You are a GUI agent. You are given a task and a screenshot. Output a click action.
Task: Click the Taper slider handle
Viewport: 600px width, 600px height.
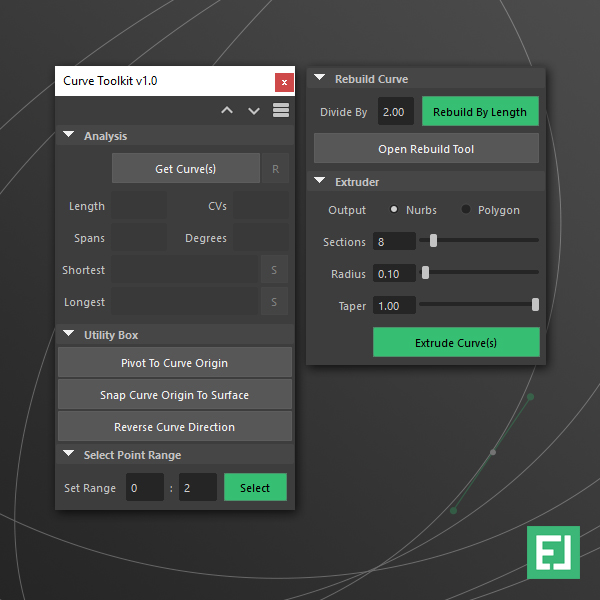pyautogui.click(x=535, y=305)
